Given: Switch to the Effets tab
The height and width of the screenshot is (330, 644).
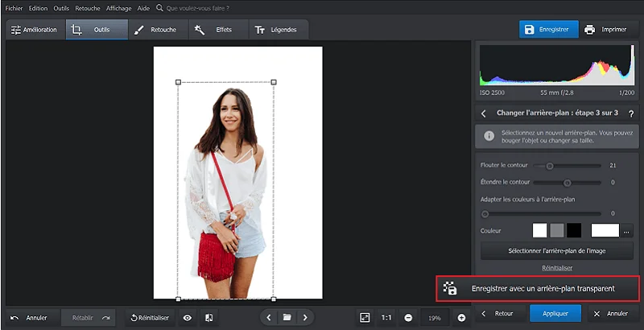Looking at the screenshot, I should [218, 30].
